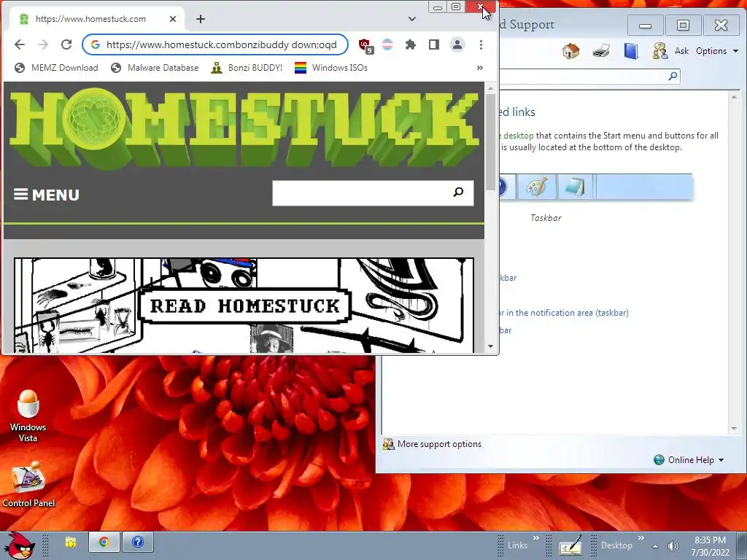Open Control Panel desktop icon
Image resolution: width=747 pixels, height=560 pixels.
click(28, 484)
